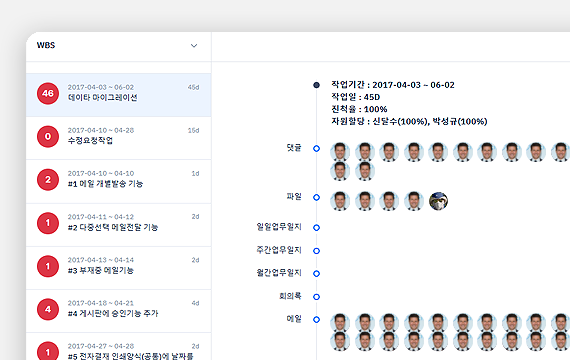Click the red badge showing 2
Viewport: 570px width, 360px height.
48,180
